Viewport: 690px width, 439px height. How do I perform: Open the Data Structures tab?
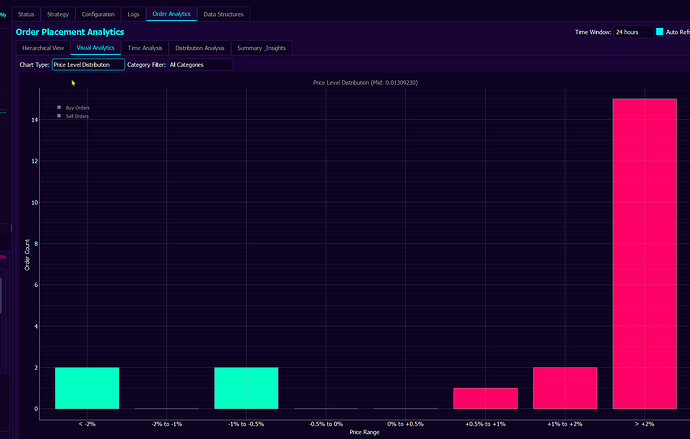point(223,14)
